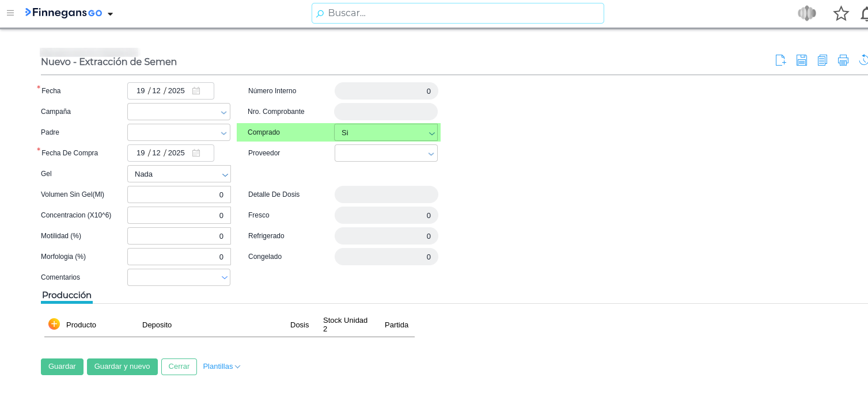Click the copy document icon
868x416 pixels.
point(822,60)
